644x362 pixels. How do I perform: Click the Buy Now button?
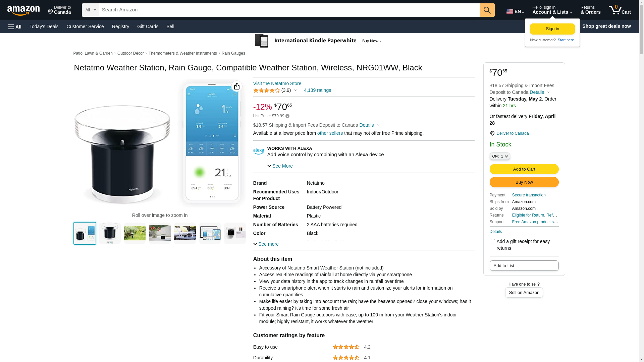(x=524, y=182)
